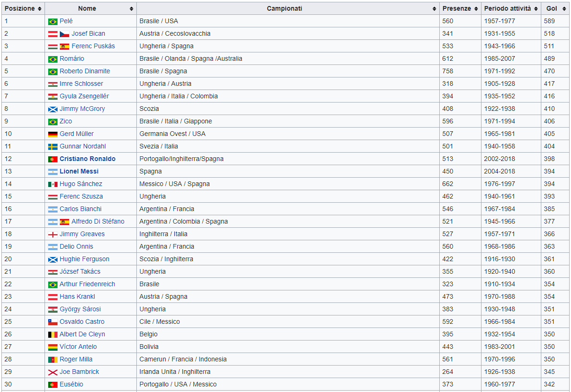This screenshot has width=571, height=392.
Task: Click the Scotland flag icon next to Jimmy McGrory
Action: click(53, 109)
